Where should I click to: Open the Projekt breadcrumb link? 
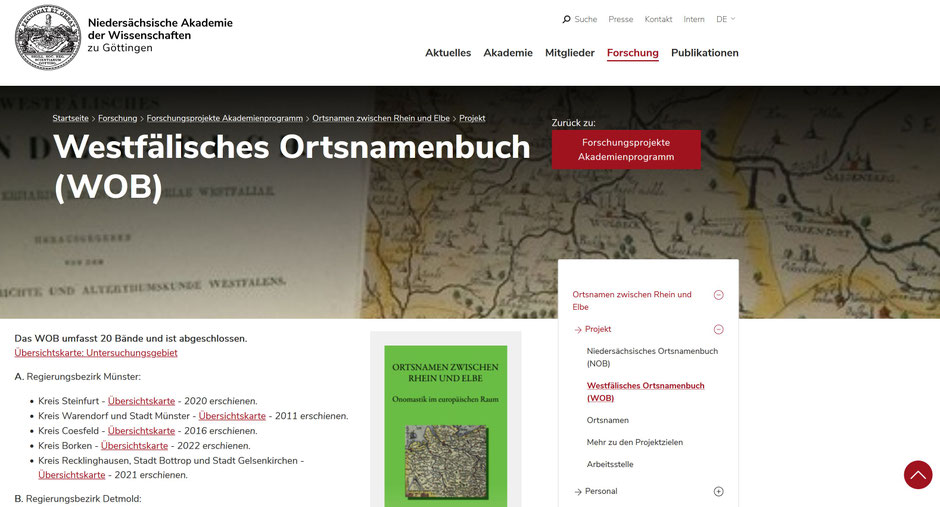[x=472, y=118]
